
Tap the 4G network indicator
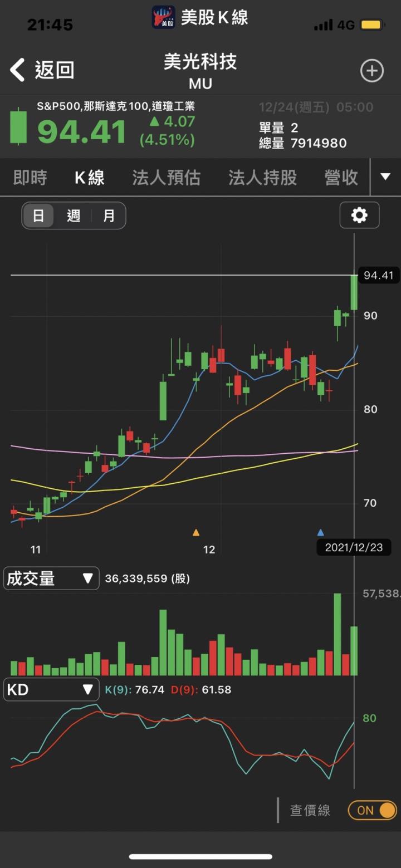coord(346,25)
